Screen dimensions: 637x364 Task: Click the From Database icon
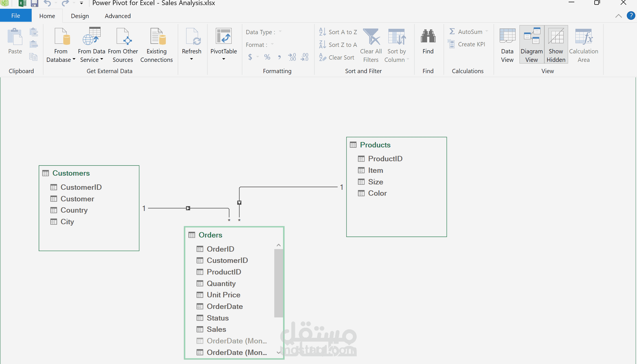tap(62, 37)
